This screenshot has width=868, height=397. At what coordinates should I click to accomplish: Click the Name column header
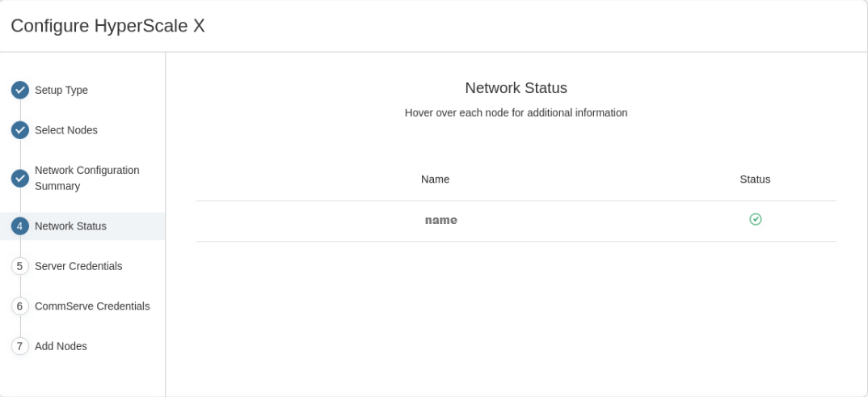click(435, 179)
